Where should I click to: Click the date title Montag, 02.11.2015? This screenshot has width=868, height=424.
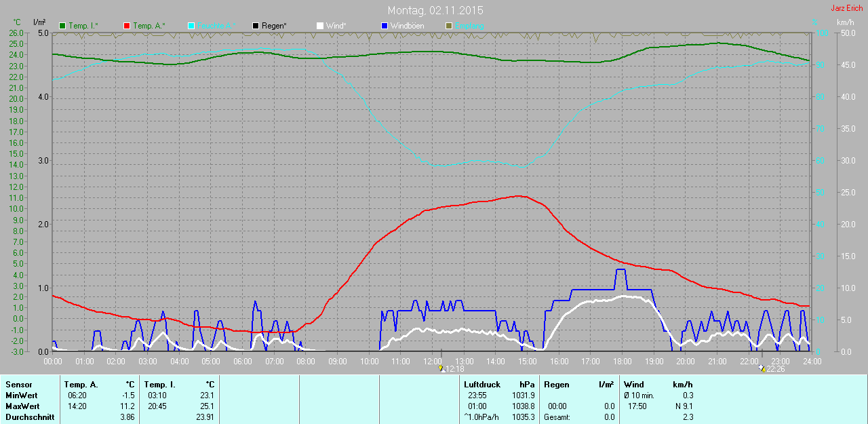435,11
